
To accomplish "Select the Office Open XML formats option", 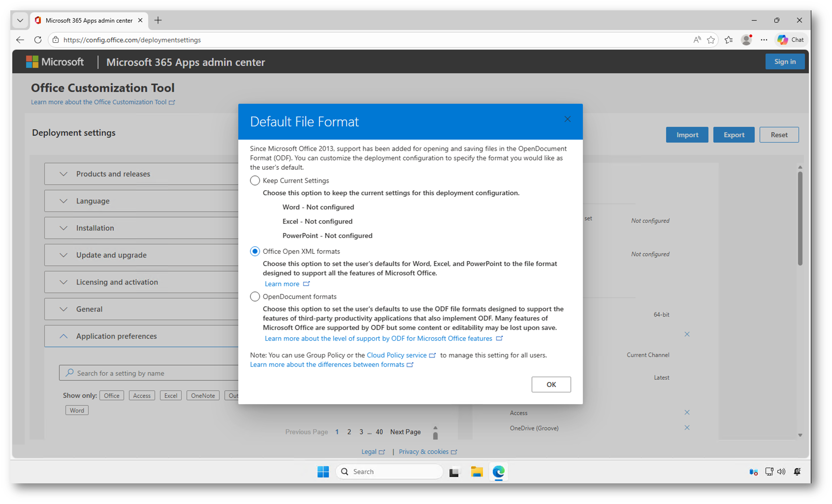I will coord(255,251).
